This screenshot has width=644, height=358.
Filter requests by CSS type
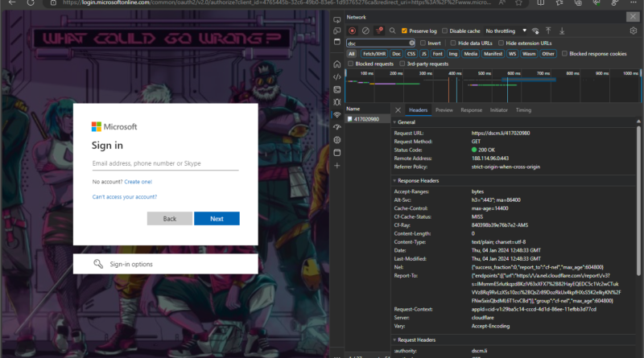(x=411, y=54)
